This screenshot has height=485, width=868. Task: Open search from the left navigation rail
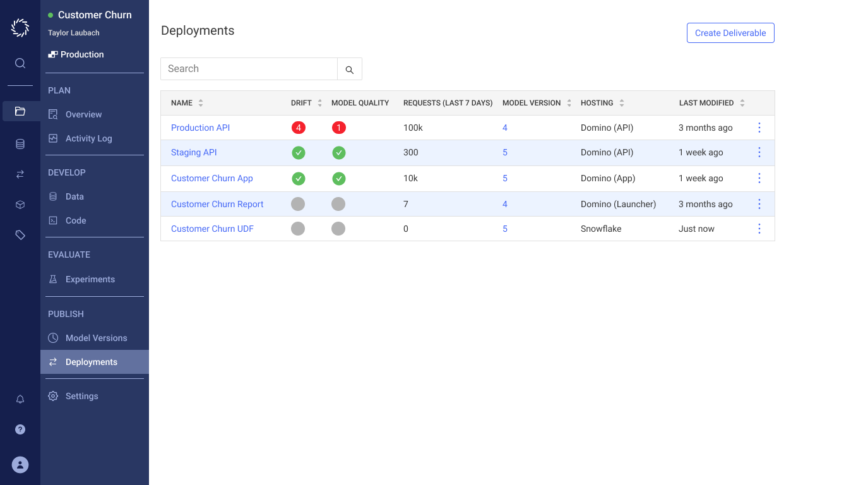point(20,63)
